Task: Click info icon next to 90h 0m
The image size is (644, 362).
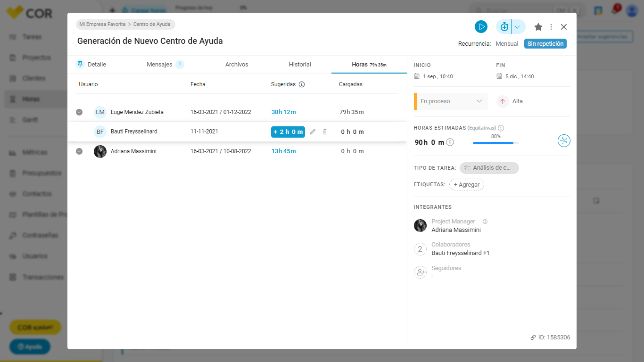Action: (450, 142)
